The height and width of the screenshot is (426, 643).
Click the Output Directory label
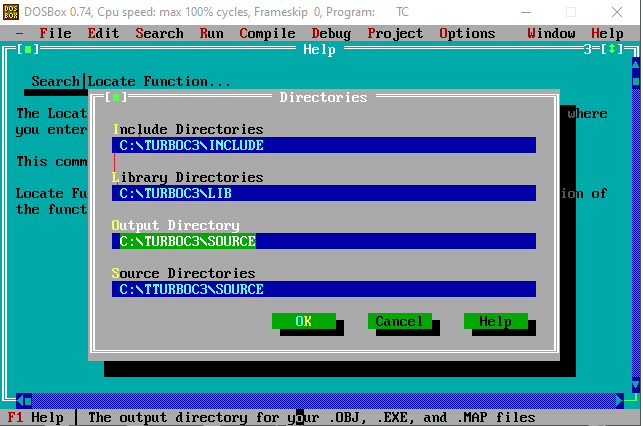[x=176, y=225]
